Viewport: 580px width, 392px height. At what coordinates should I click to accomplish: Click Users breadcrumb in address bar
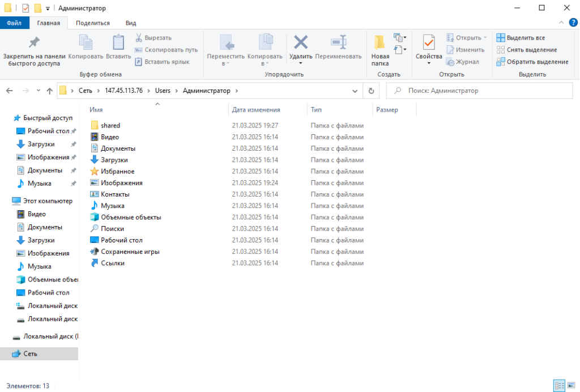[163, 91]
